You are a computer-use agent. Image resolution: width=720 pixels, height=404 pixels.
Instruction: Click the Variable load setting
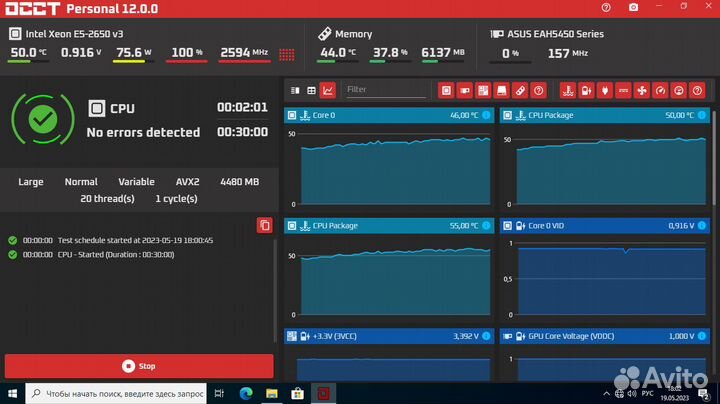[136, 182]
